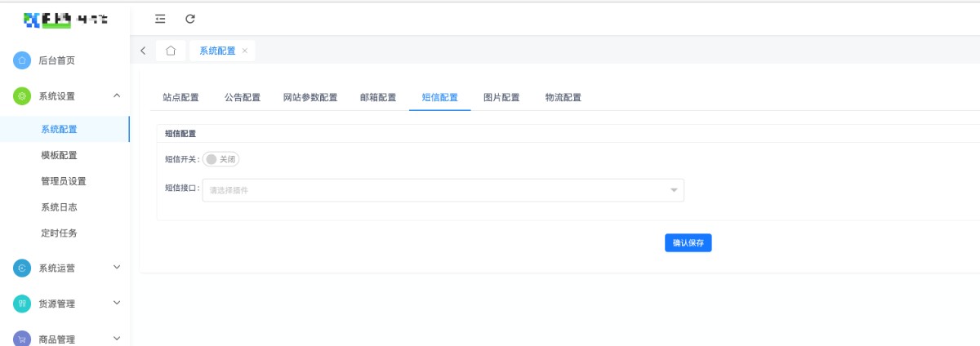
Task: Click the sidebar collapse menu icon
Action: tap(160, 18)
